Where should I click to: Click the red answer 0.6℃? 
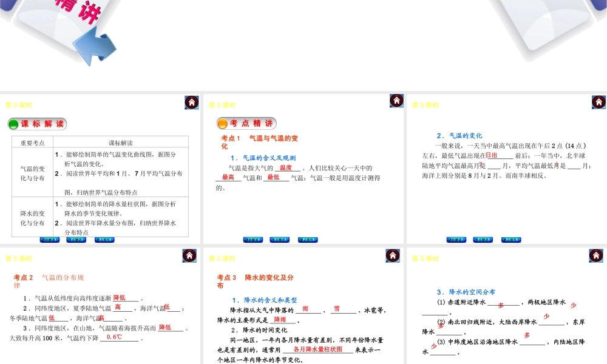click(x=114, y=337)
